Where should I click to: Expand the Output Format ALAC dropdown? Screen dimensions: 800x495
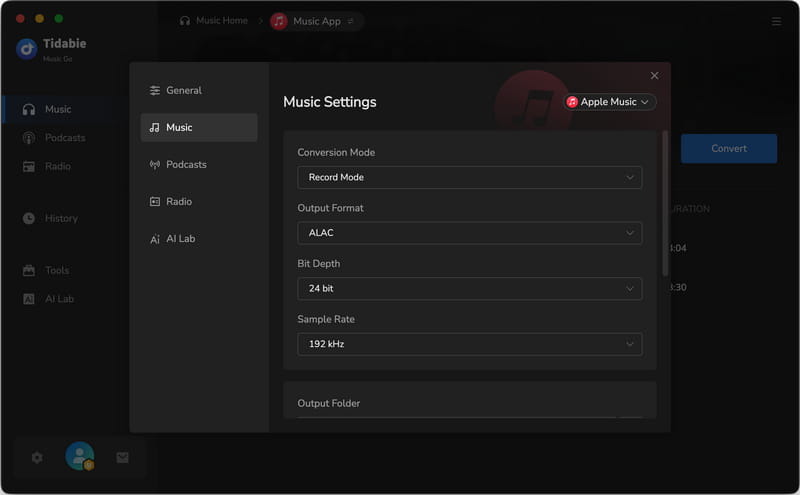coord(469,233)
